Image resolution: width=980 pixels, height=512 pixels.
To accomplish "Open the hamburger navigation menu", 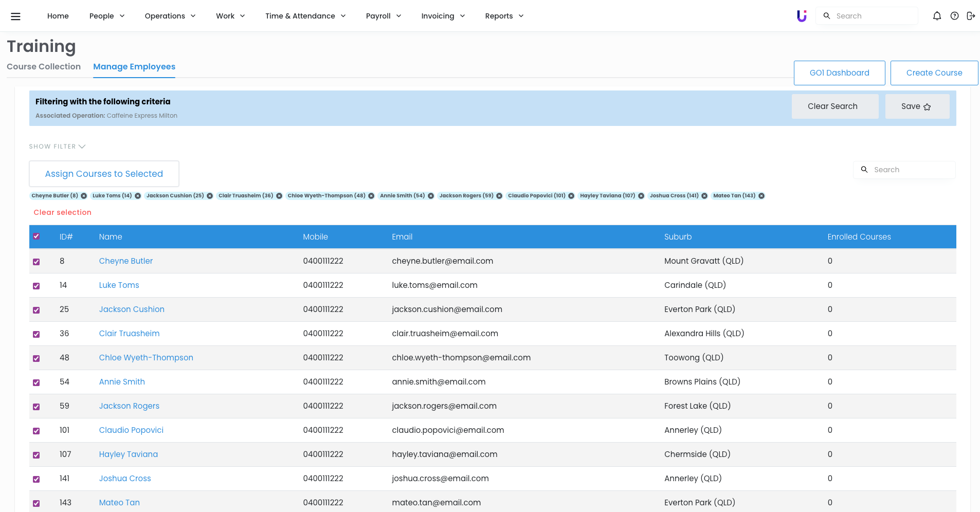I will pos(15,16).
